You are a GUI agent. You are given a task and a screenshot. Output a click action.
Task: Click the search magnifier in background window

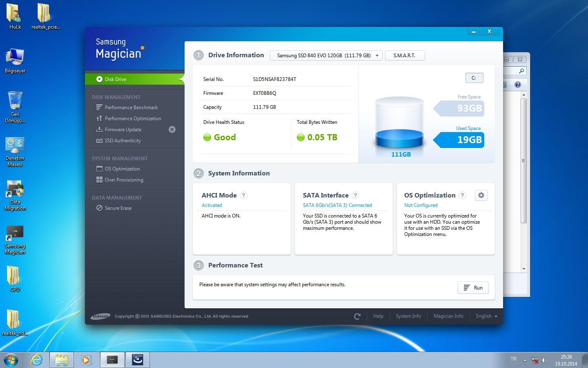click(521, 71)
